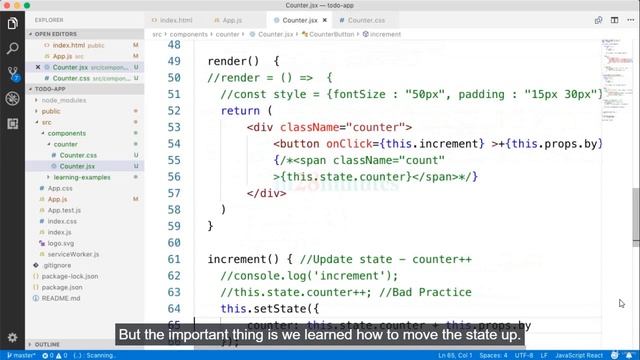Click line number 53 in gutter
Image resolution: width=640 pixels, height=360 pixels.
(174, 127)
